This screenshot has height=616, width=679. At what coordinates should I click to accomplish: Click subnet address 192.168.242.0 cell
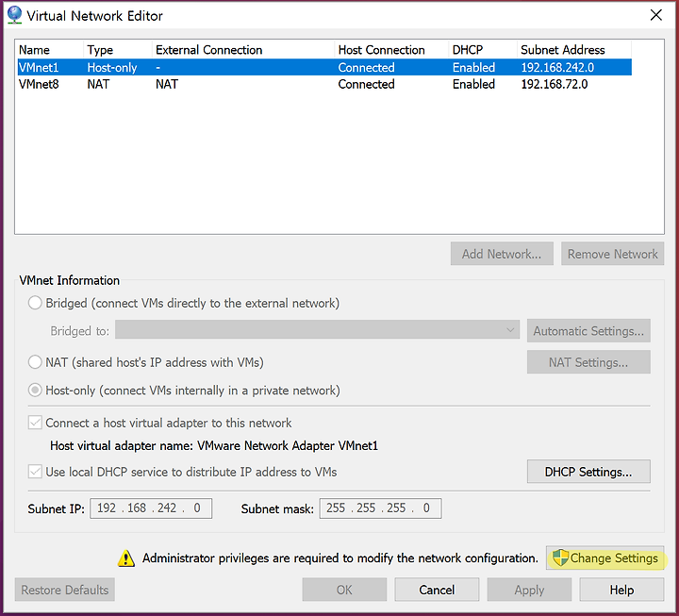[x=557, y=68]
